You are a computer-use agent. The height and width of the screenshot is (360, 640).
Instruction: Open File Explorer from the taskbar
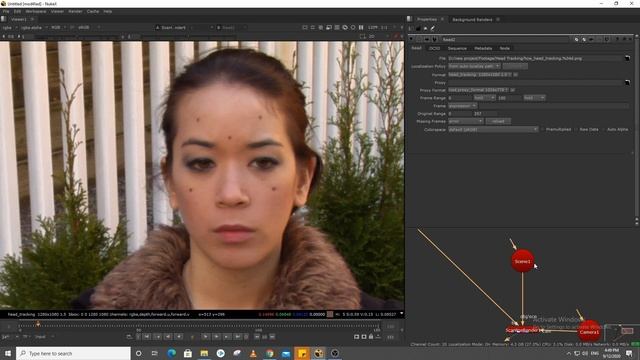pyautogui.click(x=204, y=353)
